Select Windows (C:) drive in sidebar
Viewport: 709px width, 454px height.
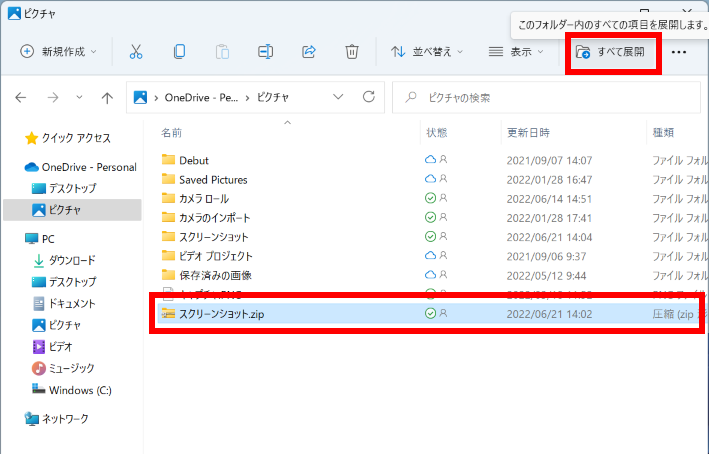[72, 390]
